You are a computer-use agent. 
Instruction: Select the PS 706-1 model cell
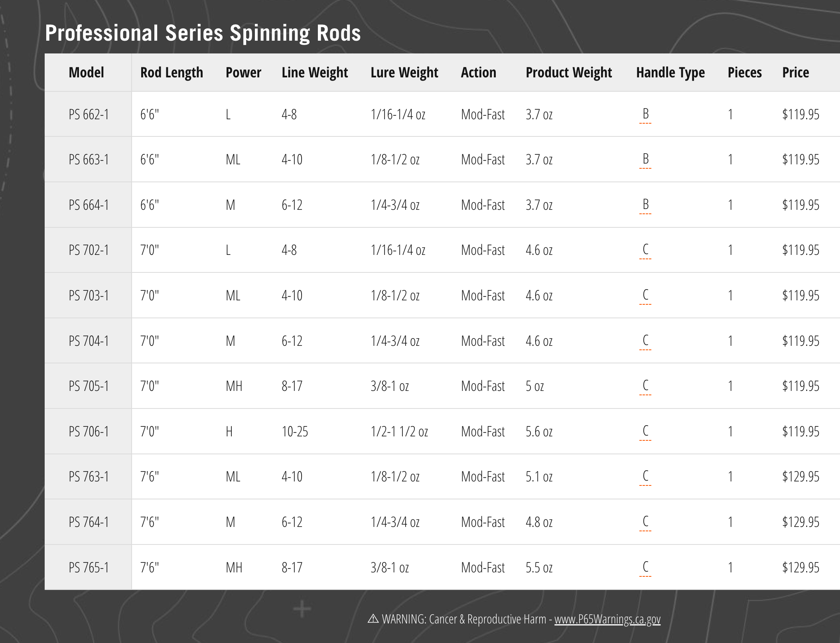[89, 432]
